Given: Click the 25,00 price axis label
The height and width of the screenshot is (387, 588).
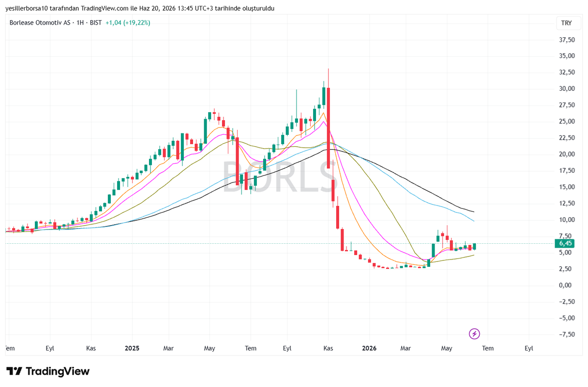Looking at the screenshot, I should (567, 121).
